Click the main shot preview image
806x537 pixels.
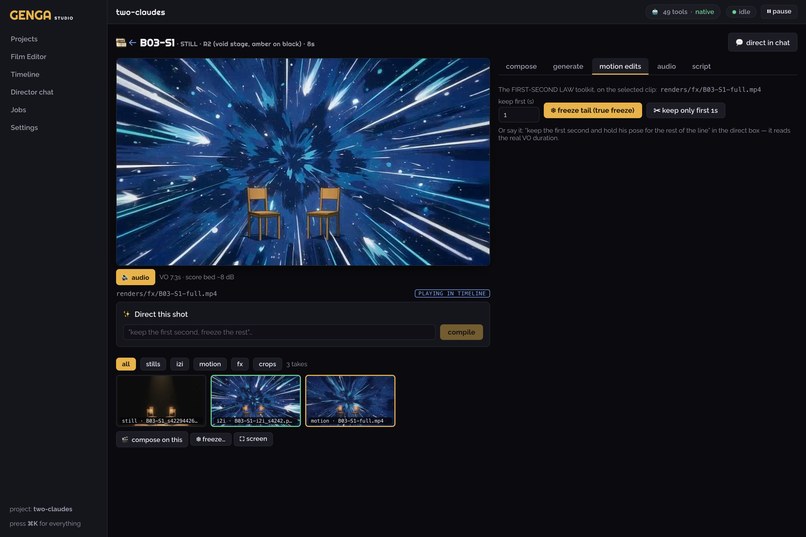pyautogui.click(x=303, y=162)
